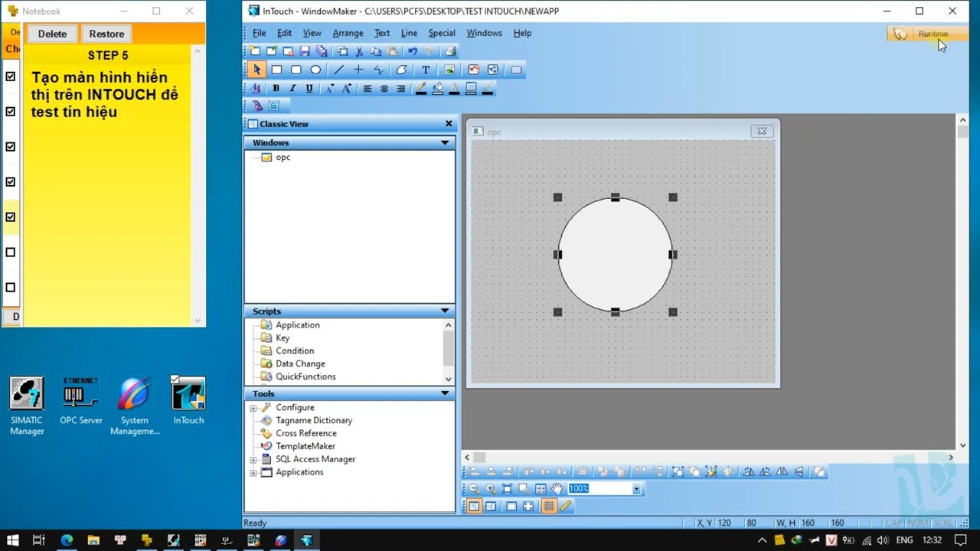Open the File menu

(260, 33)
